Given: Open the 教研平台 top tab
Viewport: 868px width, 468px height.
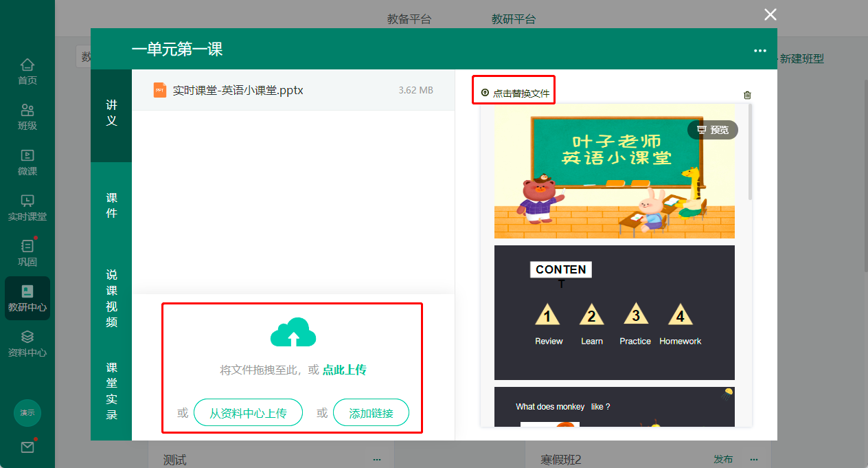Looking at the screenshot, I should [514, 19].
